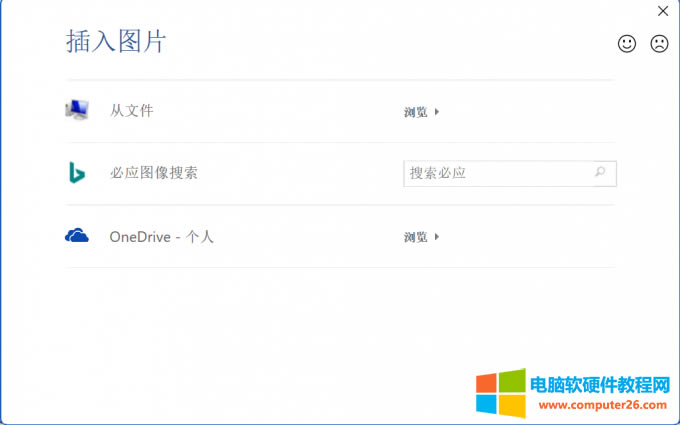This screenshot has width=680, height=425.
Task: Open 浏览 next to 从文件
Action: pyautogui.click(x=422, y=112)
